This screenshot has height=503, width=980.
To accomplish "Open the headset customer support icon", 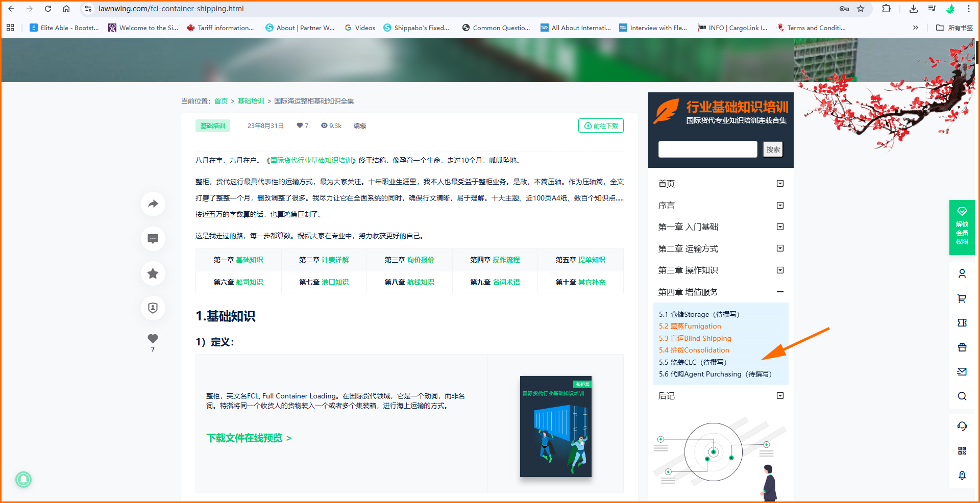I will point(962,426).
